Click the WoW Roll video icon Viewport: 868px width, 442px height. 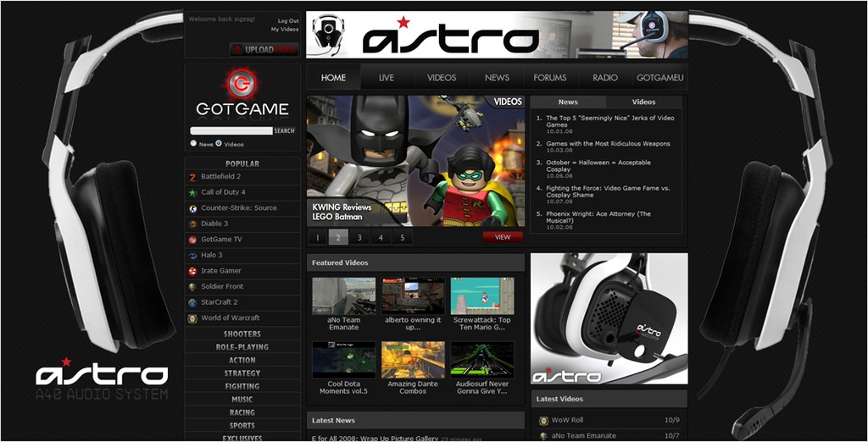click(543, 421)
